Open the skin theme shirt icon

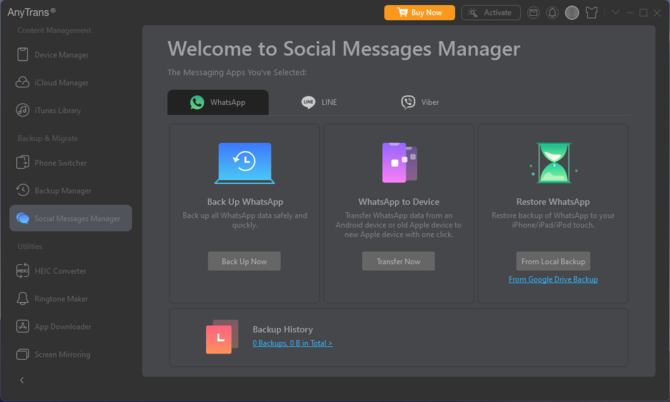591,12
